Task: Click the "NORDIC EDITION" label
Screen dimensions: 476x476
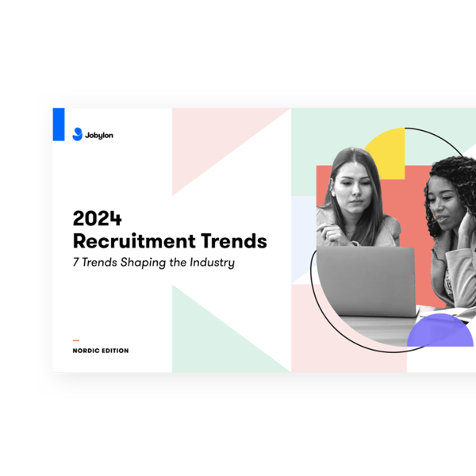Action: coord(100,351)
